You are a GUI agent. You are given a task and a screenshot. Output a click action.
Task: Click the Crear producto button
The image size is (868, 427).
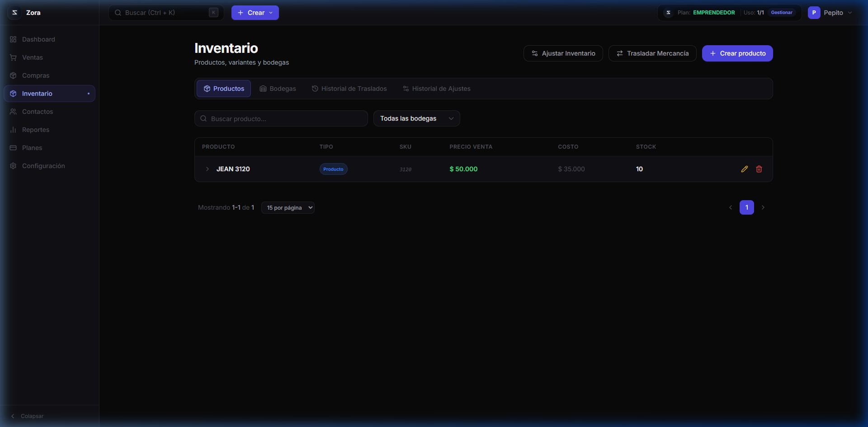(x=737, y=53)
